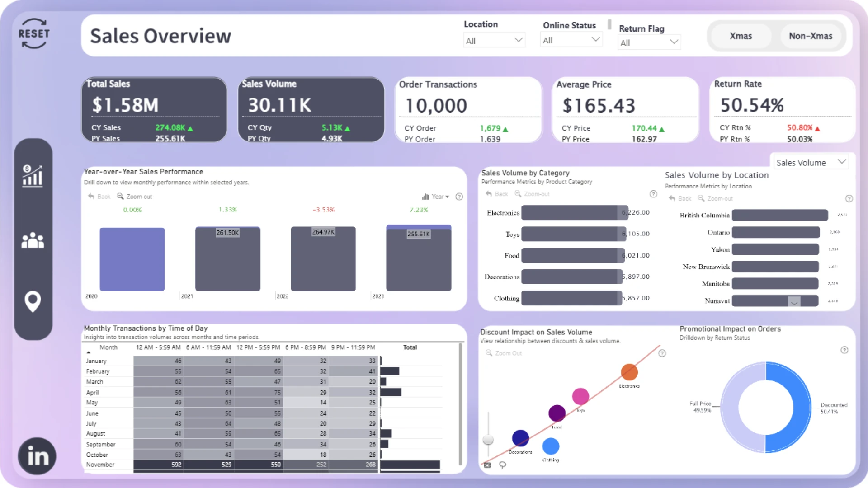Screen dimensions: 868x488
Task: Click the RESET filters icon
Action: [34, 33]
